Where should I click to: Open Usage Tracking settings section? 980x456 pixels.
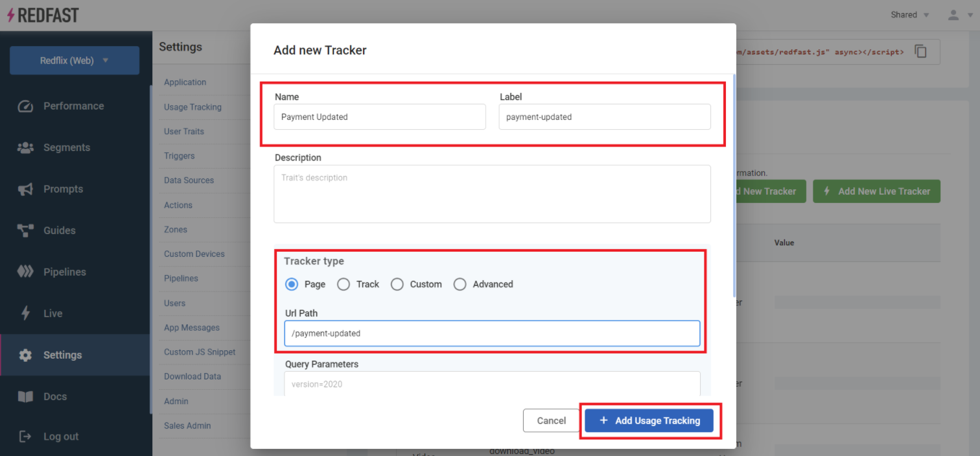192,107
